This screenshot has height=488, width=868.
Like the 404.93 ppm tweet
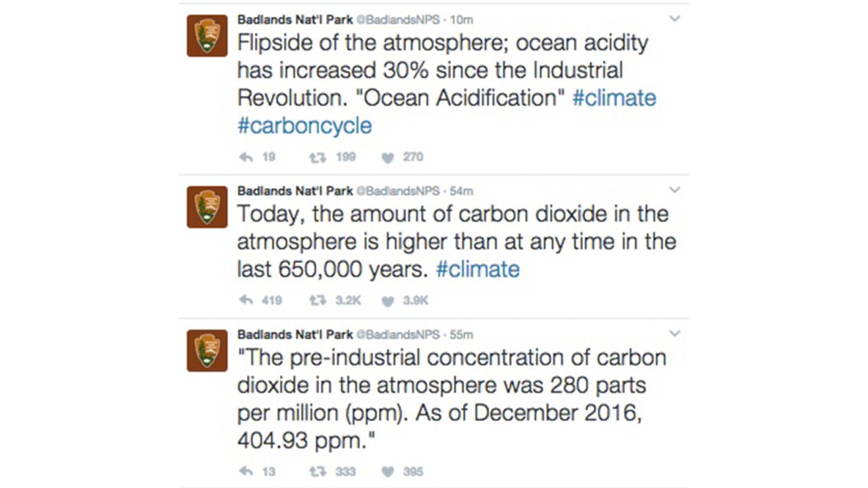pos(387,471)
